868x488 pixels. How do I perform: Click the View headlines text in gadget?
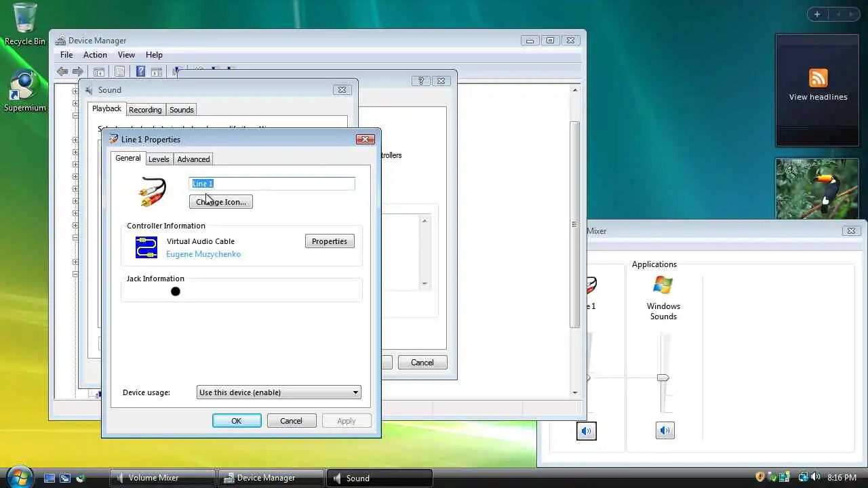[x=818, y=97]
